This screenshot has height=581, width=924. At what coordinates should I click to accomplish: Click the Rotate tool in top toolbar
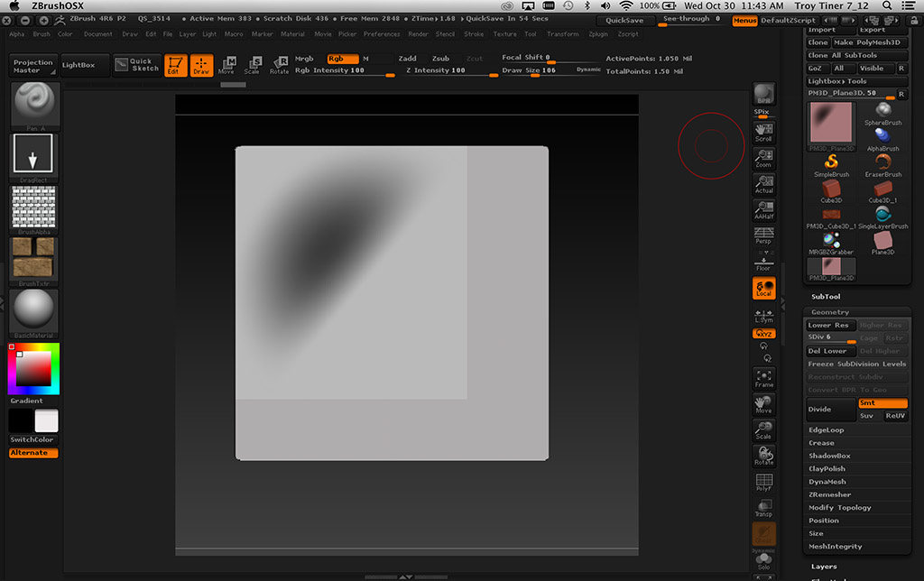click(279, 64)
